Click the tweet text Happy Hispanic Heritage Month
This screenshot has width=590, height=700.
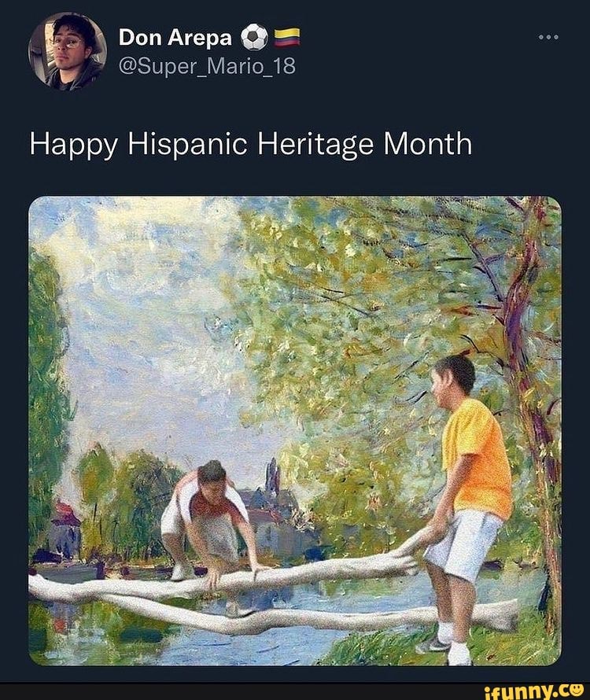[250, 144]
